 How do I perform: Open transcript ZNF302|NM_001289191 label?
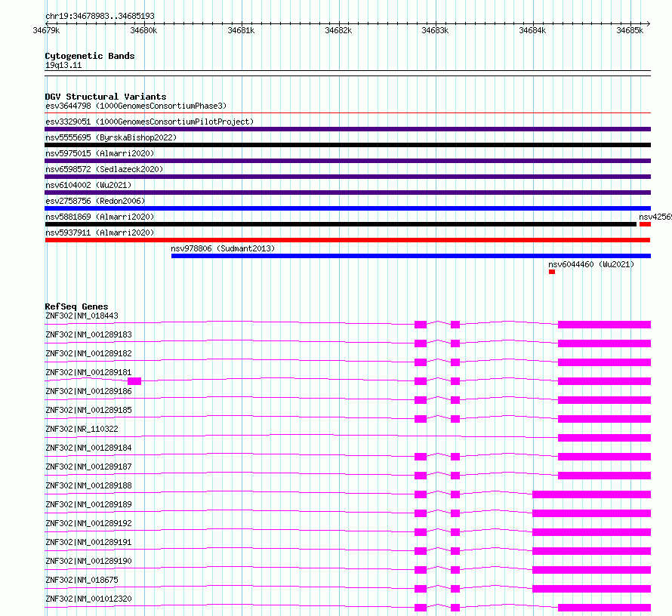(x=88, y=542)
